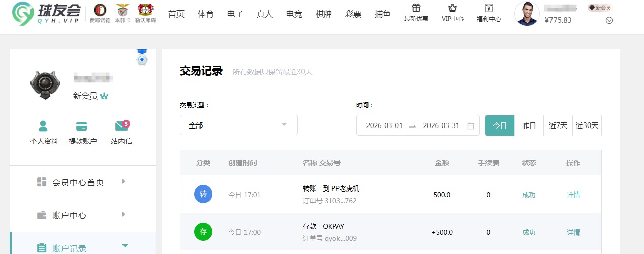Open the 电竞 menu item

[294, 14]
